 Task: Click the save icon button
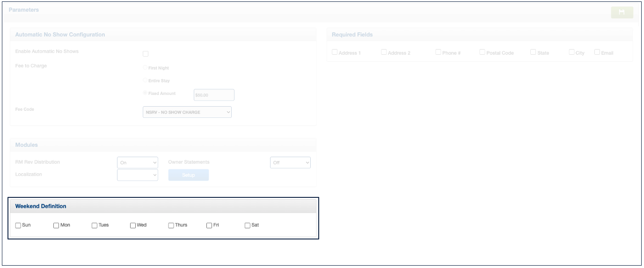[622, 13]
